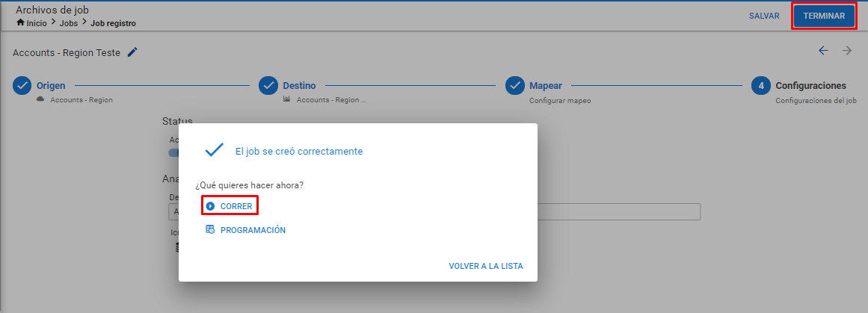Select the Configuraciones step
Viewport: 868px width, 313px height.
point(810,86)
